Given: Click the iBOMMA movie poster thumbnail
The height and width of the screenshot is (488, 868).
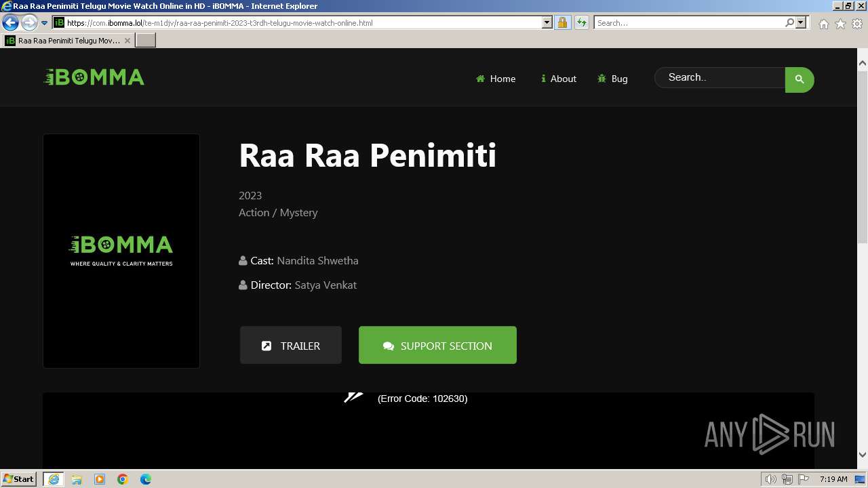Looking at the screenshot, I should coord(121,251).
